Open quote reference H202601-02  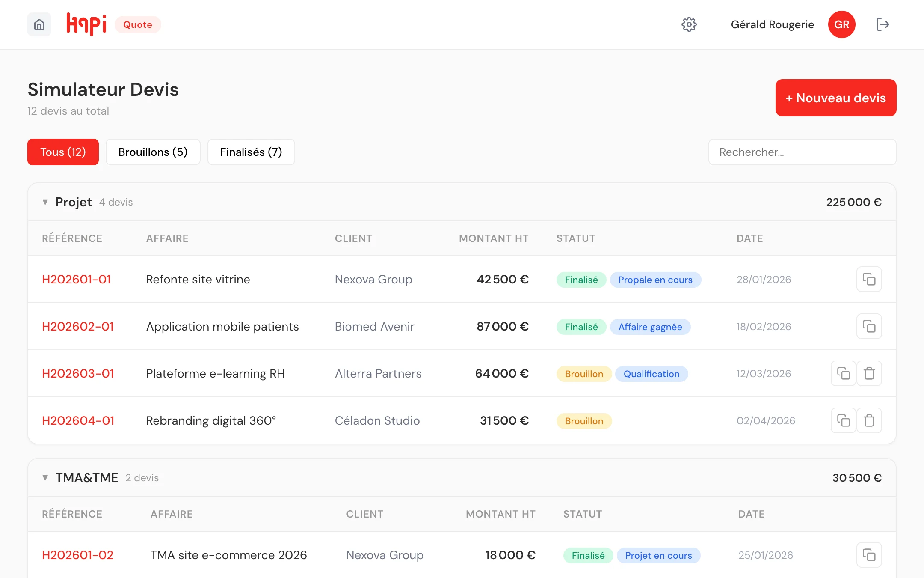tap(77, 555)
